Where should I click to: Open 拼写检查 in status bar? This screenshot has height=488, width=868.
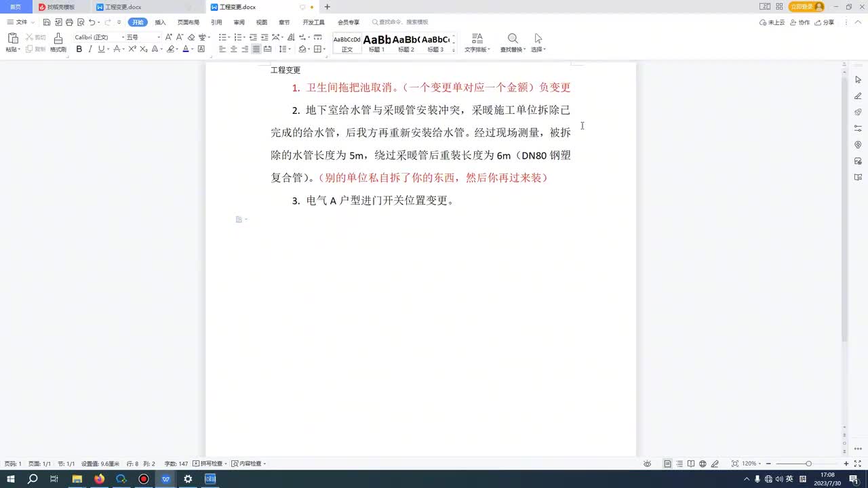210,464
